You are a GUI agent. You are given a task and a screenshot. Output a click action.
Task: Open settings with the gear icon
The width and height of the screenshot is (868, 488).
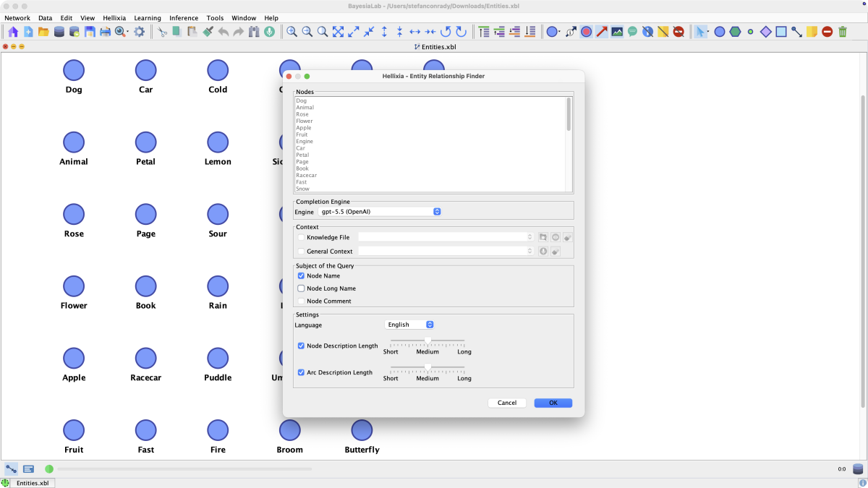coord(139,32)
